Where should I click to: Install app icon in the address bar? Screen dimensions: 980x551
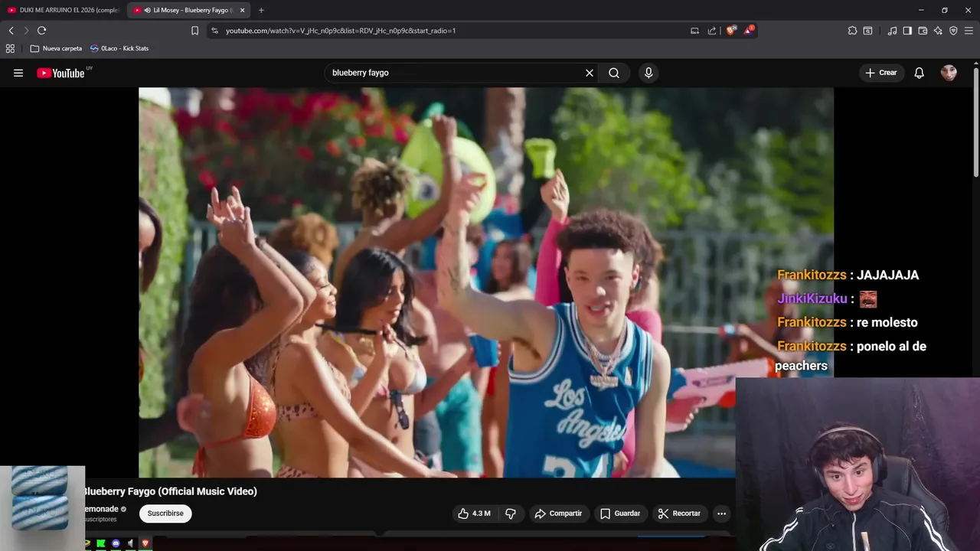point(694,31)
